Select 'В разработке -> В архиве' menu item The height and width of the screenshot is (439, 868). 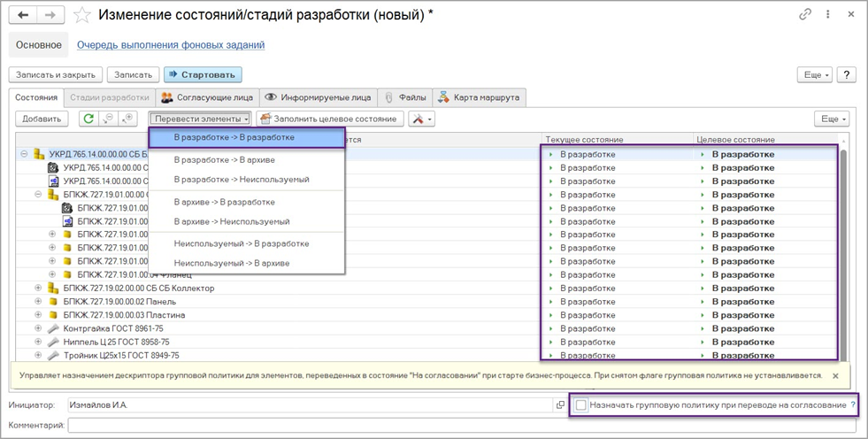[x=224, y=159]
